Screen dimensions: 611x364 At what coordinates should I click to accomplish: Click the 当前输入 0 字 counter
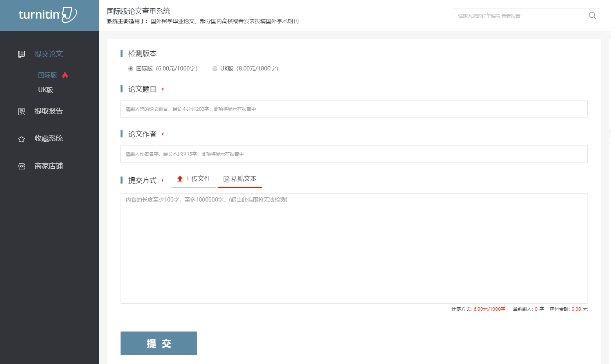[528, 309]
